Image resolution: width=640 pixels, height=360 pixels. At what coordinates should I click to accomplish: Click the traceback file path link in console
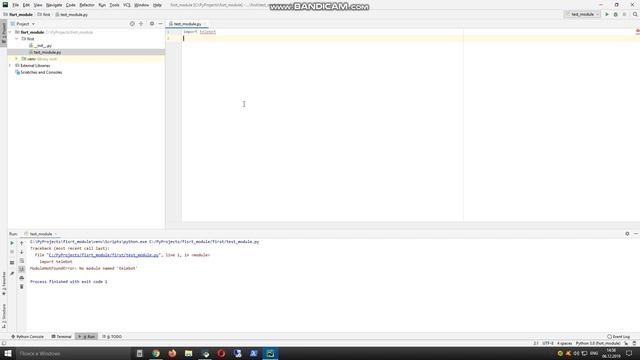click(x=103, y=255)
